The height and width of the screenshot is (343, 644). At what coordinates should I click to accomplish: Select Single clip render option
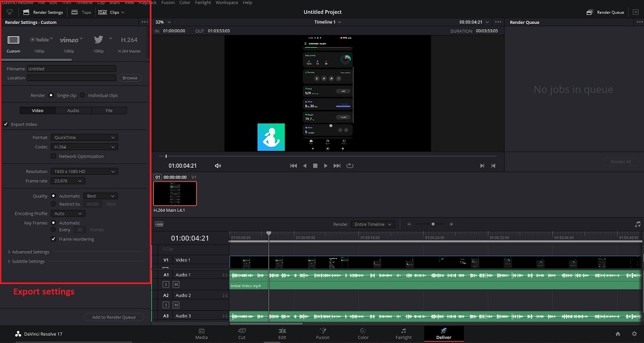51,95
